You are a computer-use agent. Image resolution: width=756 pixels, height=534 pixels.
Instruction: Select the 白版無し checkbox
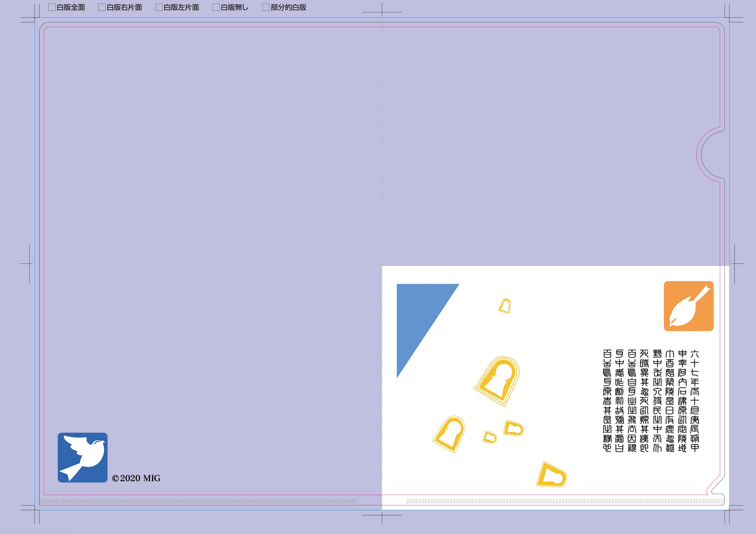(216, 7)
